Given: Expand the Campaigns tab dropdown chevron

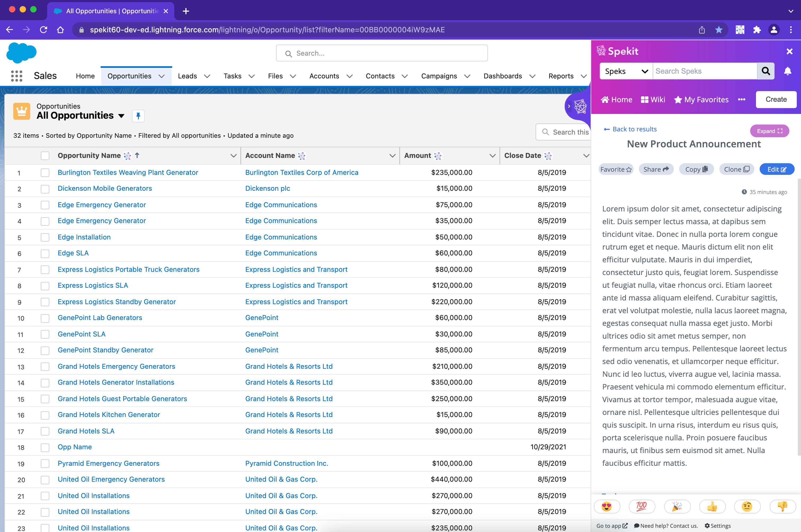Looking at the screenshot, I should click(x=467, y=76).
